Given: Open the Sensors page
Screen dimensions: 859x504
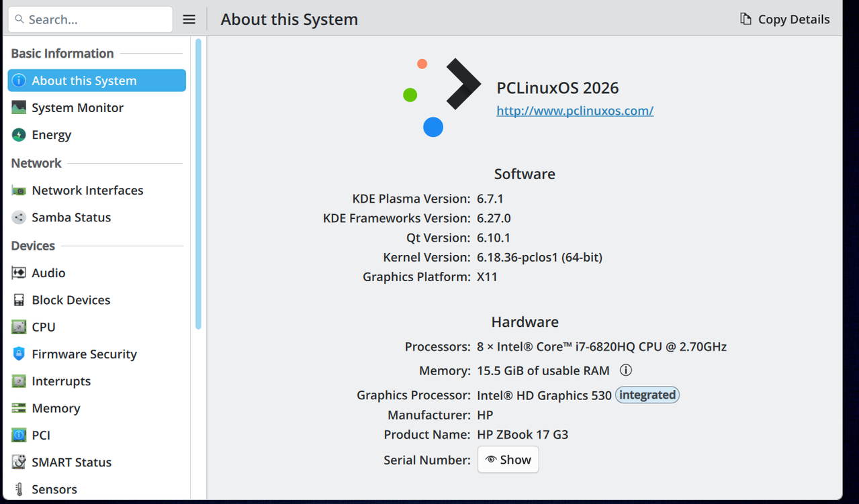Looking at the screenshot, I should (97, 489).
